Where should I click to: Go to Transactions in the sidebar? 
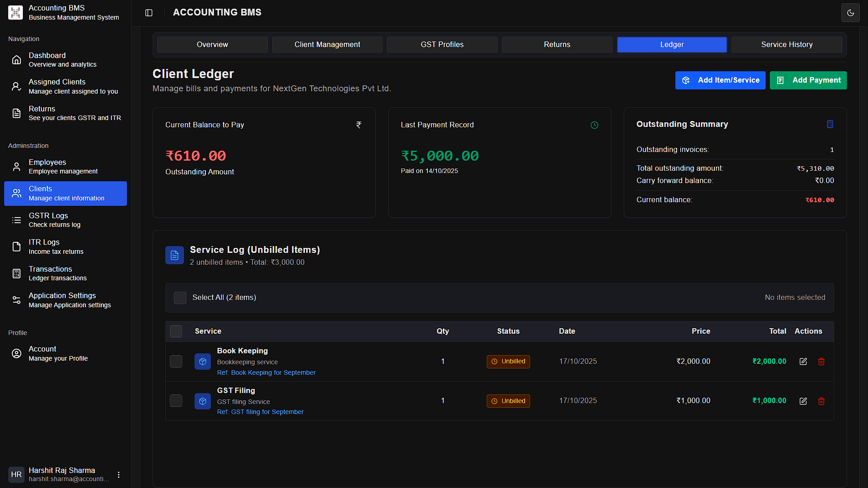[x=50, y=273]
